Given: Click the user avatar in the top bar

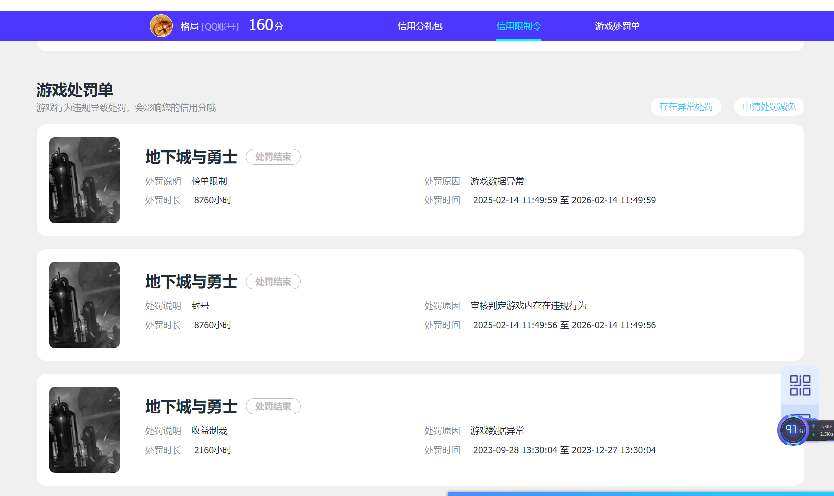Looking at the screenshot, I should pyautogui.click(x=161, y=26).
